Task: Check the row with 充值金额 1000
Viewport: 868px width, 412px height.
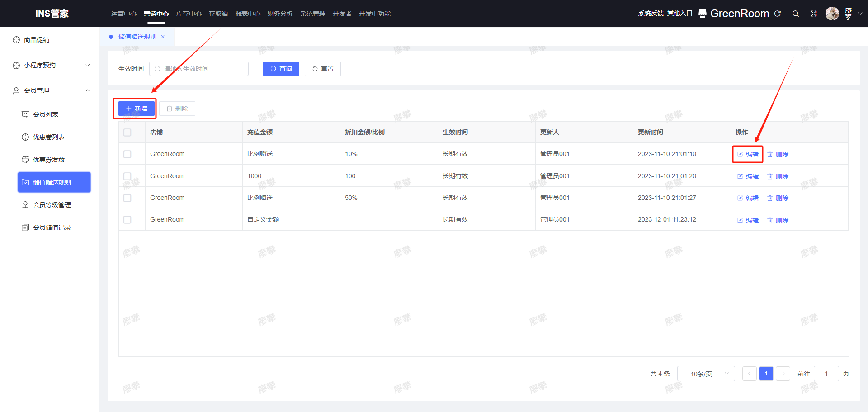Action: [x=127, y=176]
